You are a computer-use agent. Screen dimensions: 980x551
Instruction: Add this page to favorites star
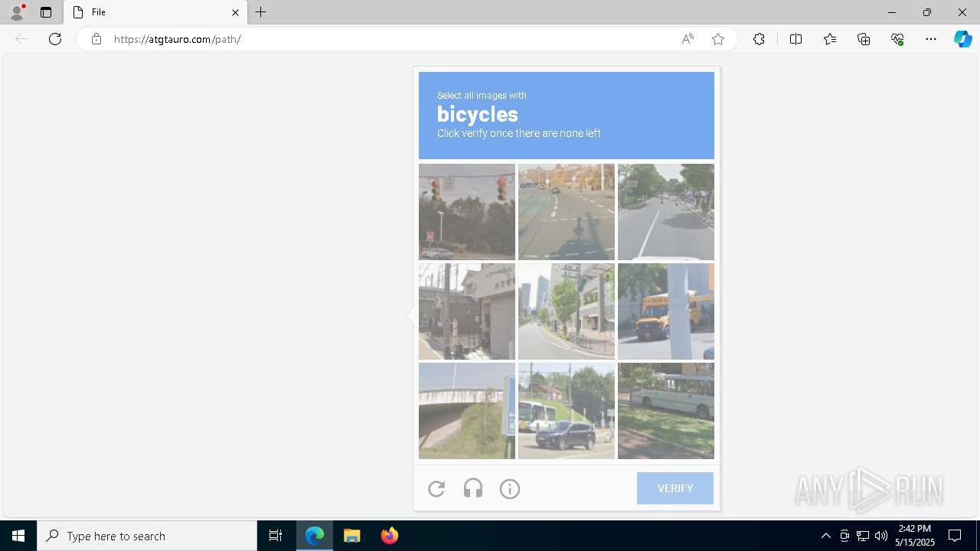point(718,39)
